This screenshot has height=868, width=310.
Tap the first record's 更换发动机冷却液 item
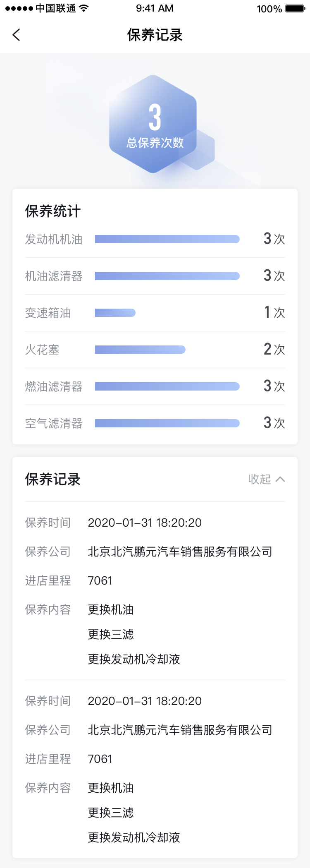[134, 659]
